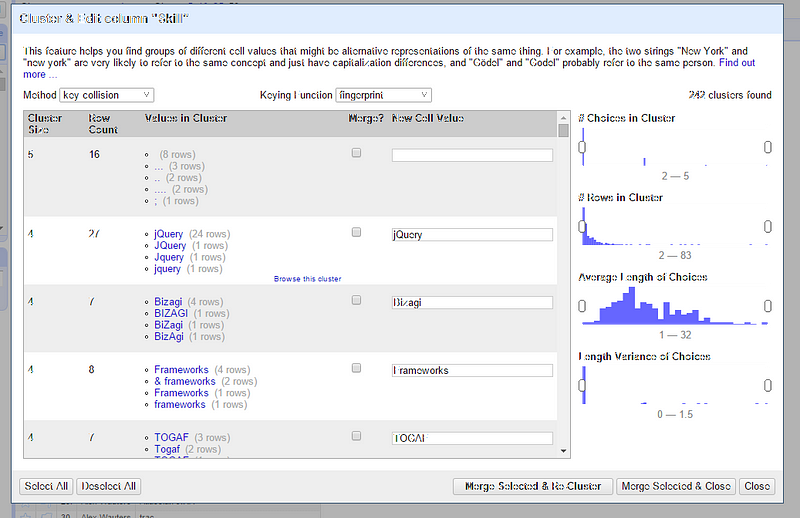Edit the jQuery New Cell Value field
Screen dimensions: 800x518
pyautogui.click(x=472, y=235)
